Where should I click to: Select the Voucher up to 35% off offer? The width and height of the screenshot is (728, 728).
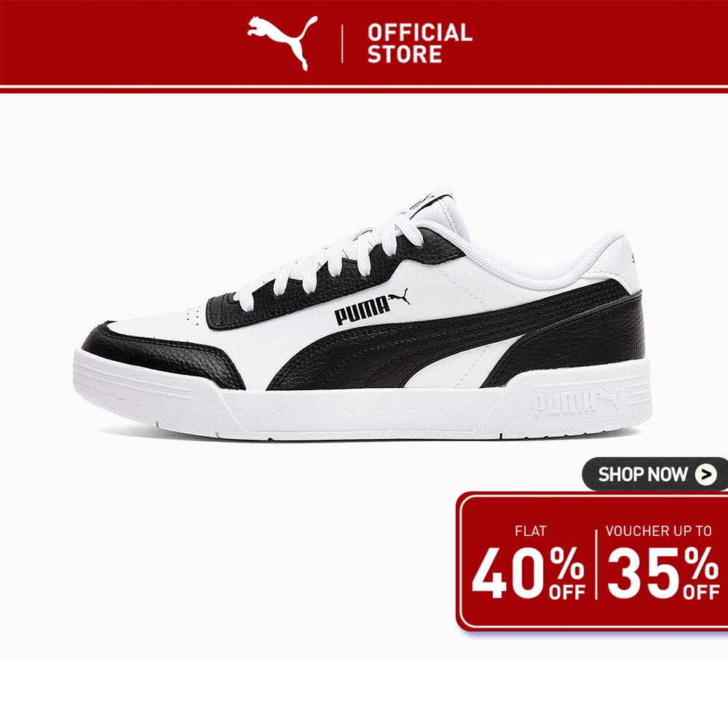(662, 562)
